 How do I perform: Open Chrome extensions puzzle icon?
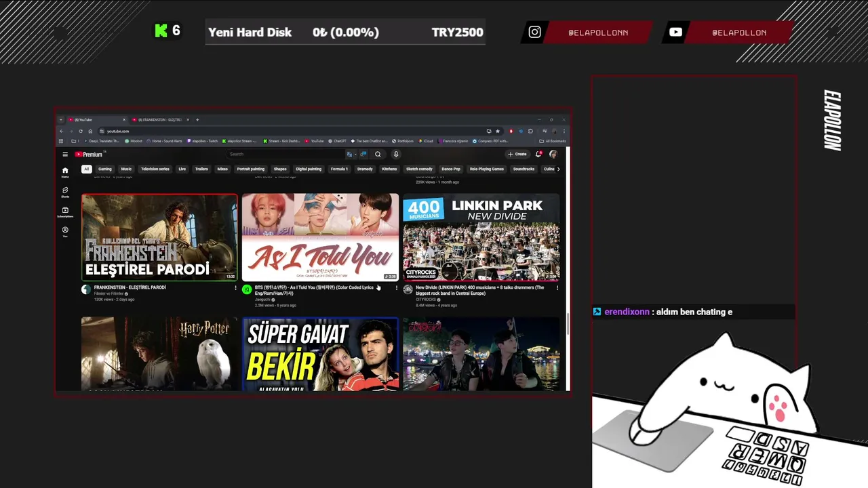point(530,131)
